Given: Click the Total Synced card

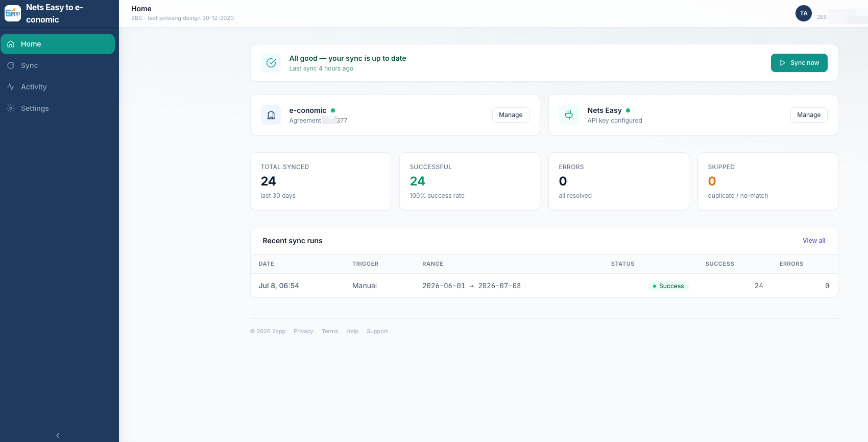Looking at the screenshot, I should click(321, 181).
